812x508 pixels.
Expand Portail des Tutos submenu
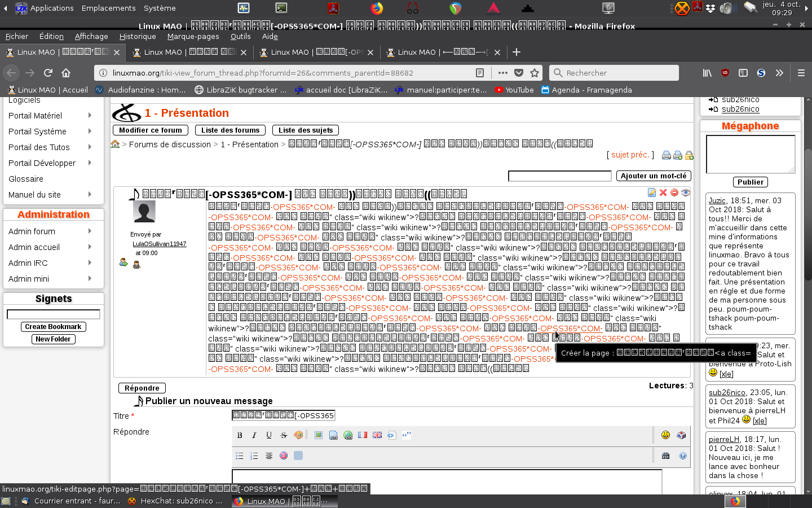pos(90,147)
